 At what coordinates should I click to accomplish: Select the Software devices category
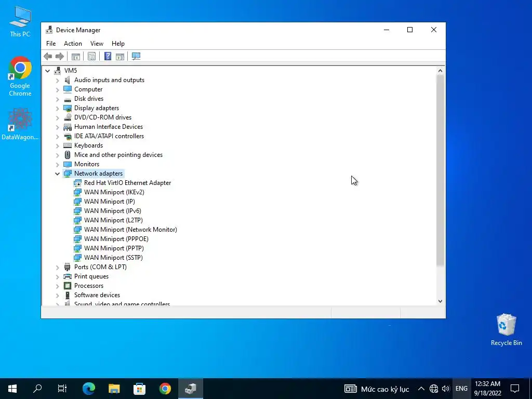click(97, 295)
